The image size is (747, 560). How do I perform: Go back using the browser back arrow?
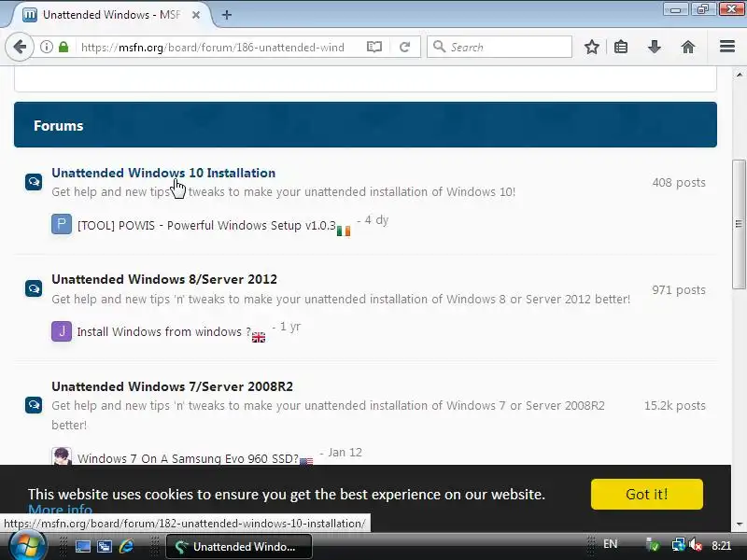(20, 47)
